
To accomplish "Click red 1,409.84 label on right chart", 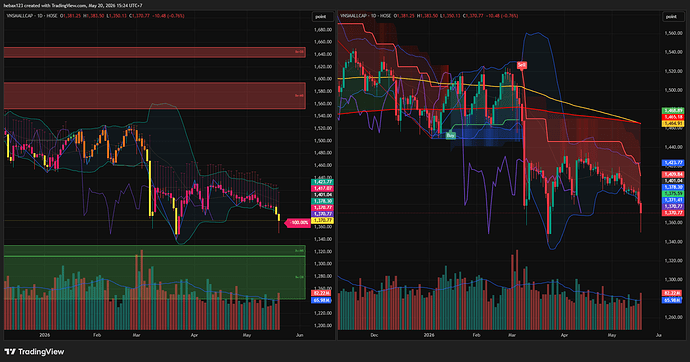I will (673, 175).
